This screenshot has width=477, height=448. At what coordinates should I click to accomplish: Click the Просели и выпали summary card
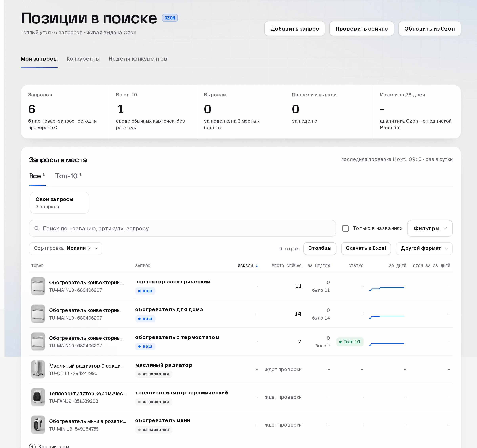point(329,112)
